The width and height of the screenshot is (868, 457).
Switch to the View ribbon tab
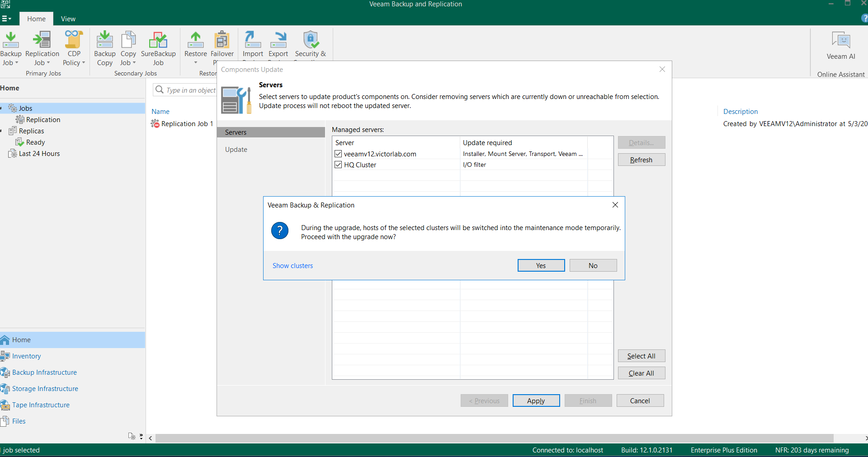click(68, 19)
